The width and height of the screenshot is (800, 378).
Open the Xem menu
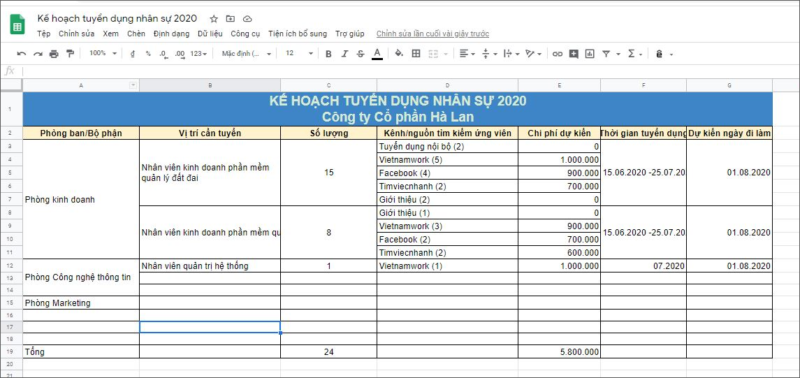coord(111,34)
